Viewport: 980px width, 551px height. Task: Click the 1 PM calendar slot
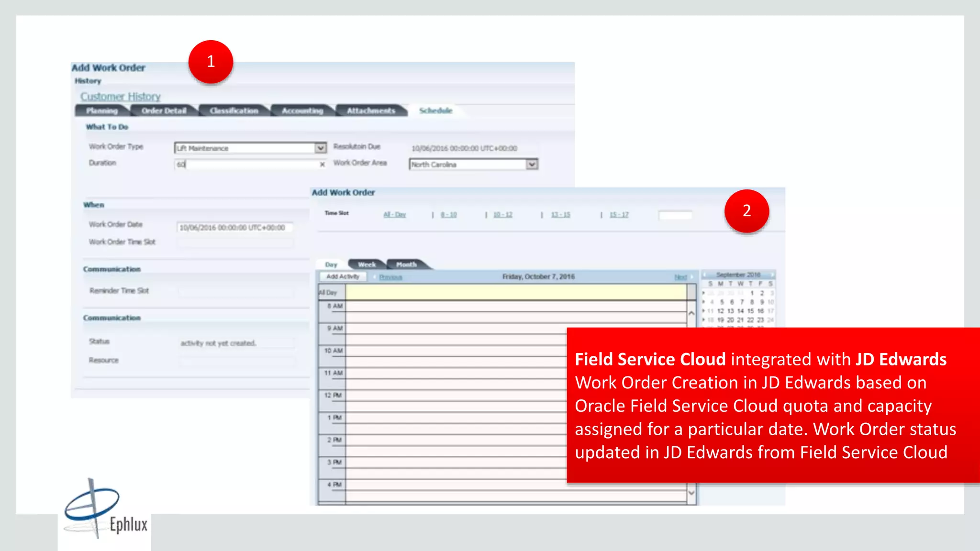coord(456,423)
